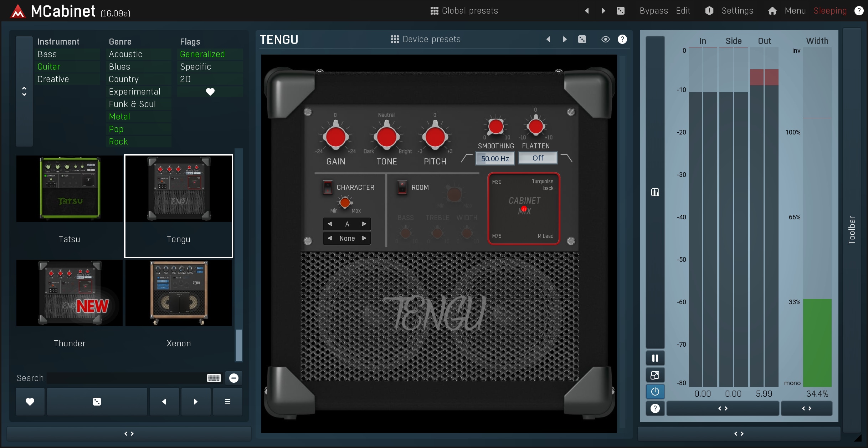
Task: Toggle FLATTEN Off button
Action: [538, 158]
